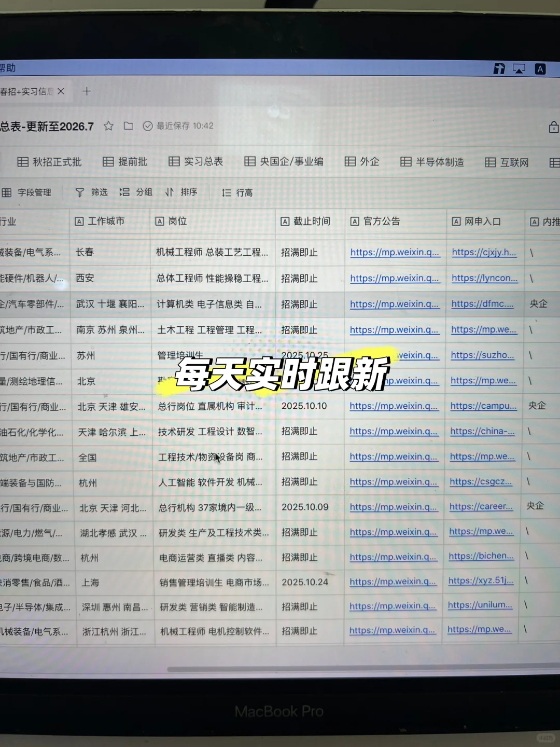The height and width of the screenshot is (747, 560).
Task: Open 官方公告 link in 上海 row
Action: click(393, 582)
